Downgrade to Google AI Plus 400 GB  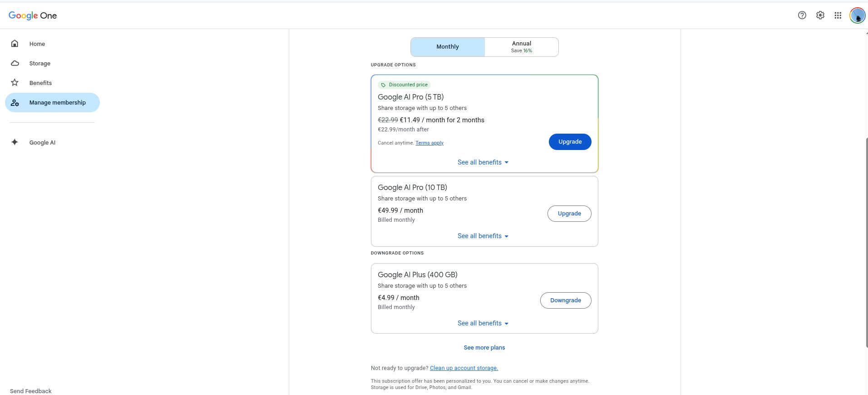click(566, 300)
